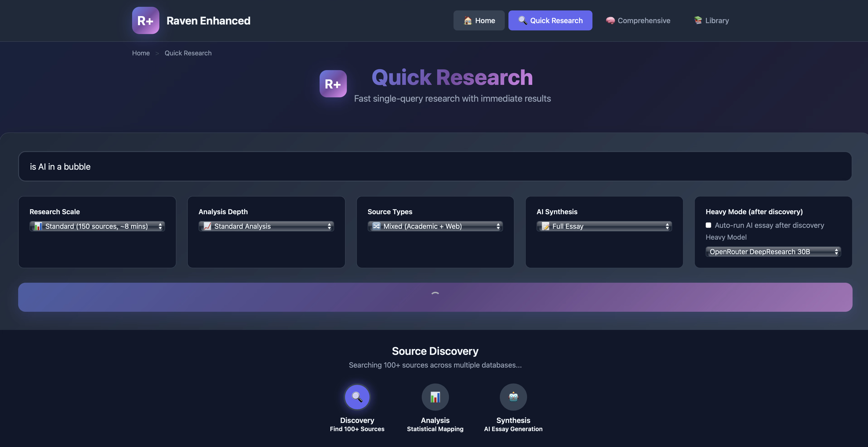Click the Synthesis robot stage icon
Viewport: 868px width, 447px height.
513,397
